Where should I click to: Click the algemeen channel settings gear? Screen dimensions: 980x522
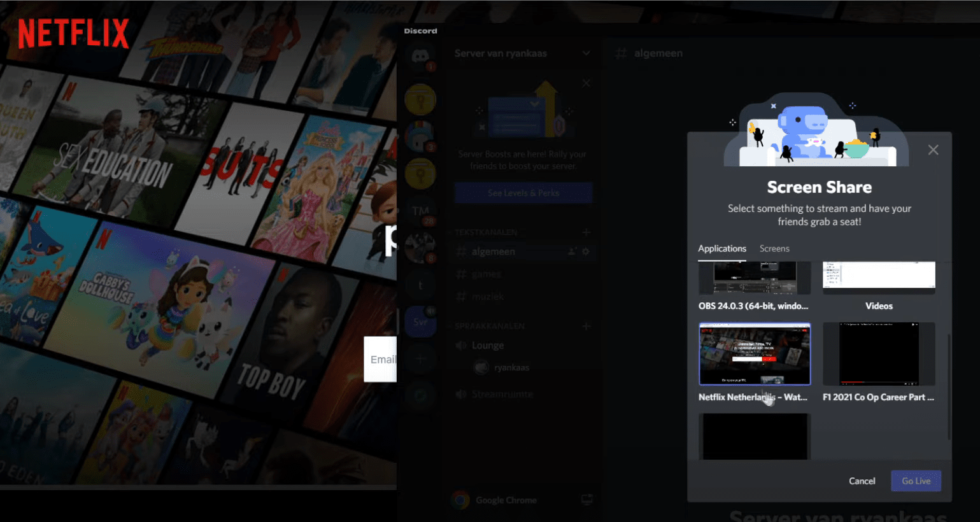pyautogui.click(x=586, y=251)
